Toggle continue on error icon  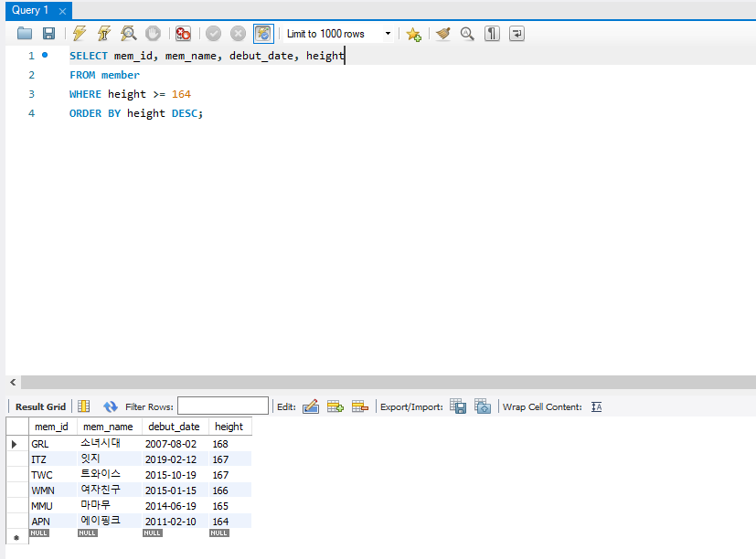[x=183, y=34]
